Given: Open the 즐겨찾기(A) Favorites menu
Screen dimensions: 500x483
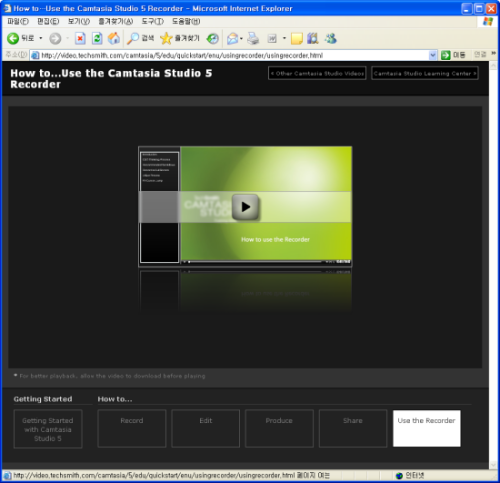Looking at the screenshot, I should [116, 22].
